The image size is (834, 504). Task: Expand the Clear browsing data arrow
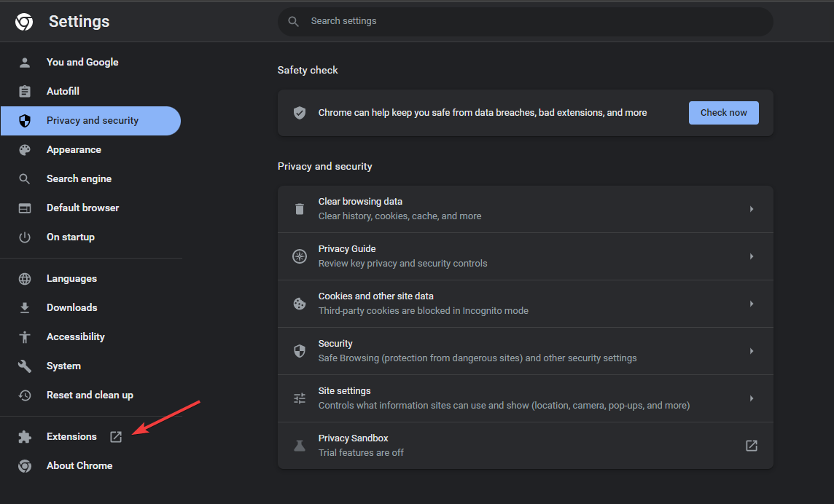752,209
